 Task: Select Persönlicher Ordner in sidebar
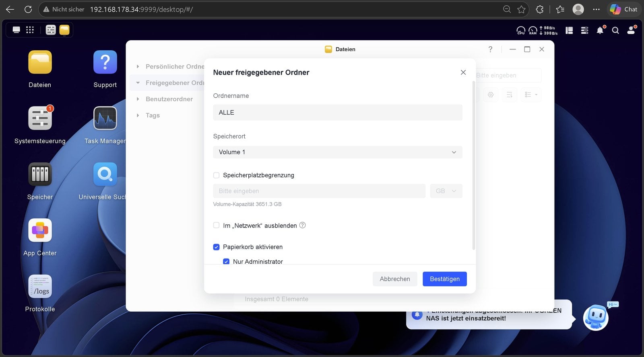point(175,67)
